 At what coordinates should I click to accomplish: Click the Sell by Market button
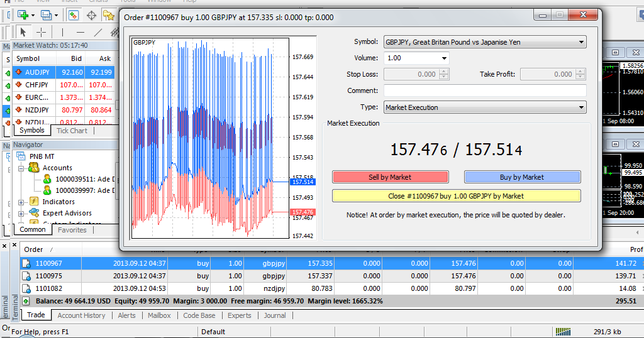tap(390, 177)
